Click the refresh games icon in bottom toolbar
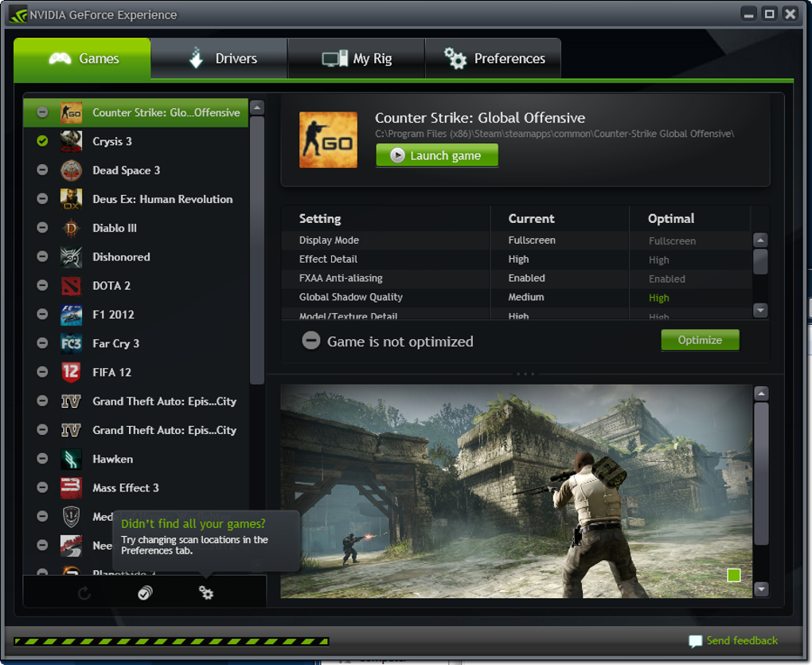This screenshot has width=812, height=665. 84,593
